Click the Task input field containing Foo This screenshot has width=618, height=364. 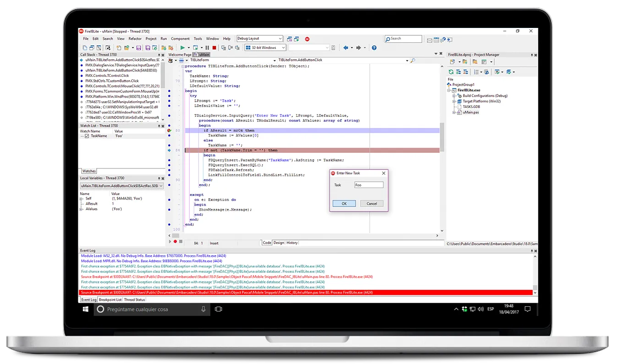tap(369, 185)
